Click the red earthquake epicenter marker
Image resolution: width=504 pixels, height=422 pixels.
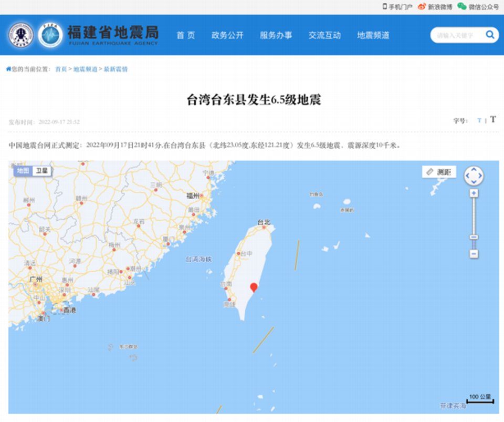254,287
